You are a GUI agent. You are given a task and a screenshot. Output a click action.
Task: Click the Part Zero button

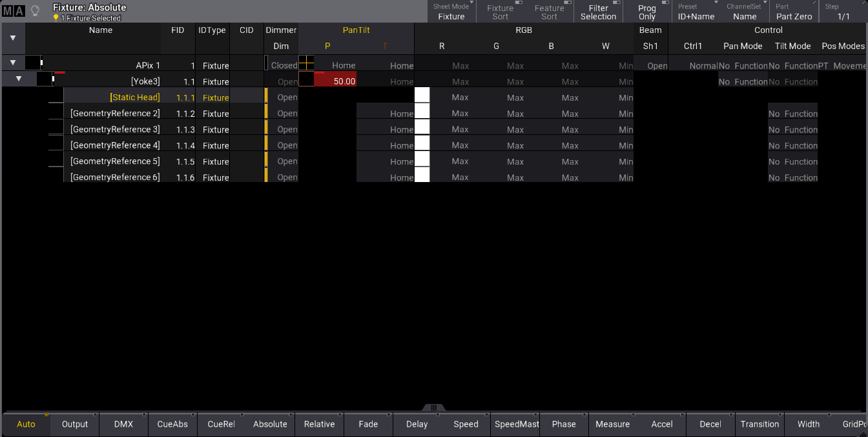click(x=794, y=12)
